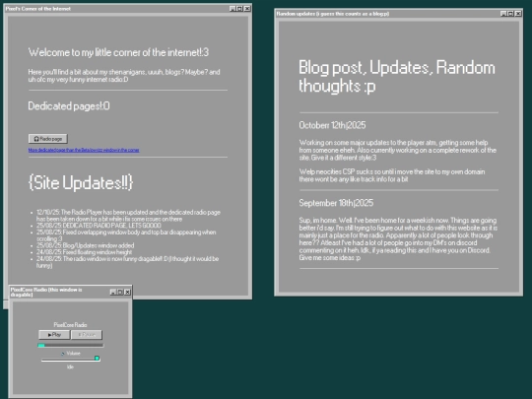Click the 'Dedicated pages!:0' heading
The height and width of the screenshot is (399, 532).
tap(69, 105)
